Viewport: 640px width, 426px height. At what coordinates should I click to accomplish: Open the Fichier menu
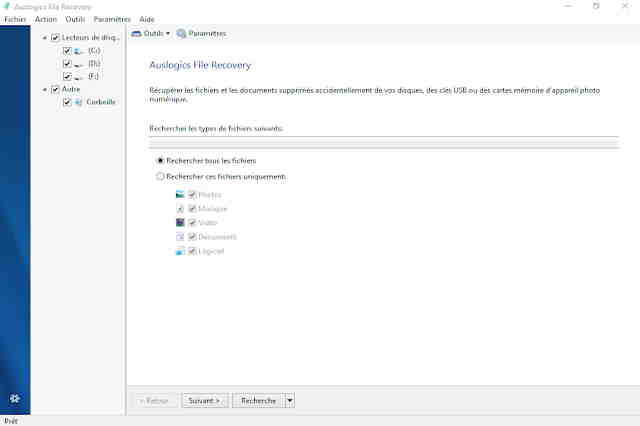click(15, 19)
